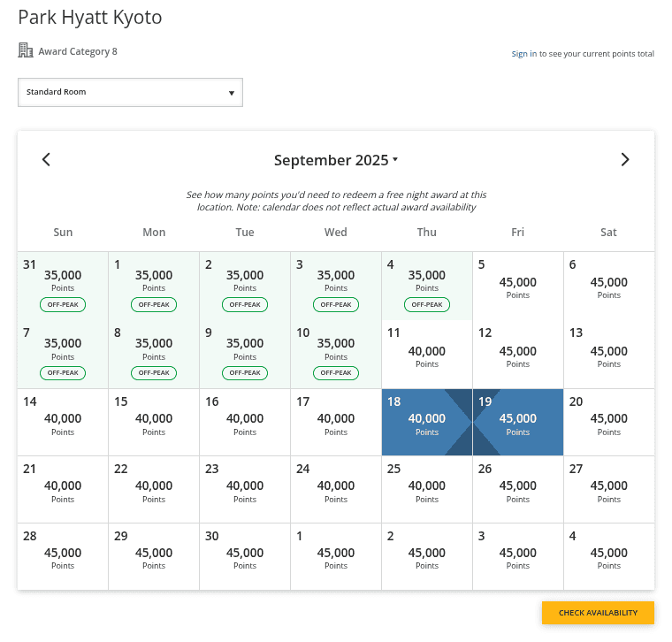Click the Park Hyatt Kyoto heading

click(x=90, y=18)
